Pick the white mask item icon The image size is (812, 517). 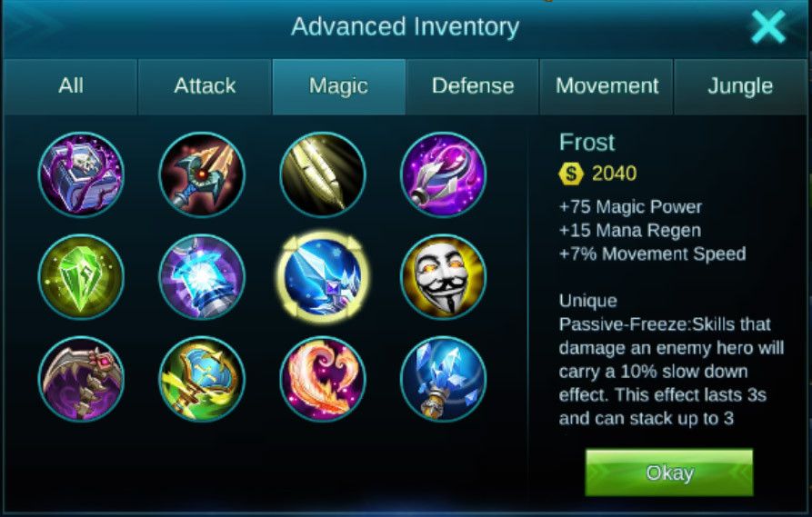pyautogui.click(x=444, y=277)
